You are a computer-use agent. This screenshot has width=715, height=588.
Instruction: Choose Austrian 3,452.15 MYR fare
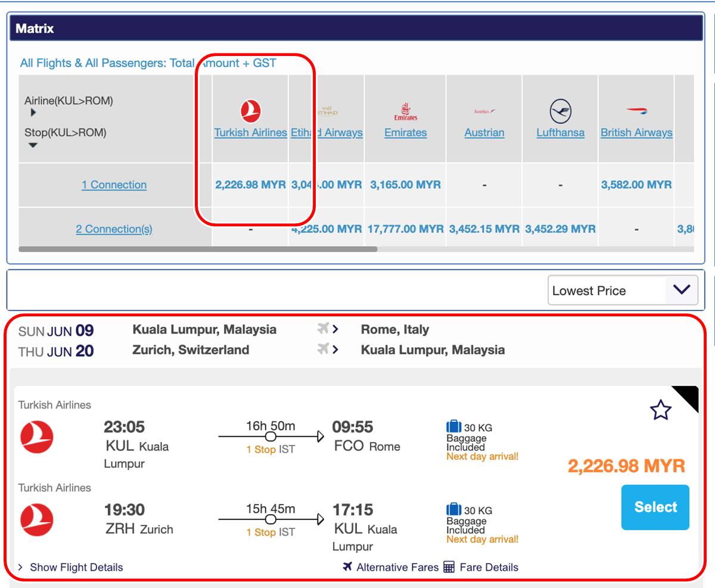pyautogui.click(x=484, y=229)
